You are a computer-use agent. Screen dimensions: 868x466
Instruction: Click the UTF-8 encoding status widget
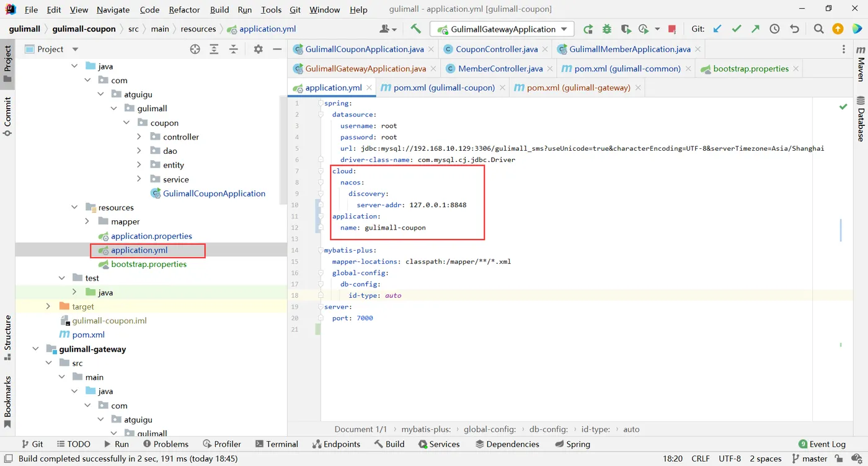click(730, 459)
